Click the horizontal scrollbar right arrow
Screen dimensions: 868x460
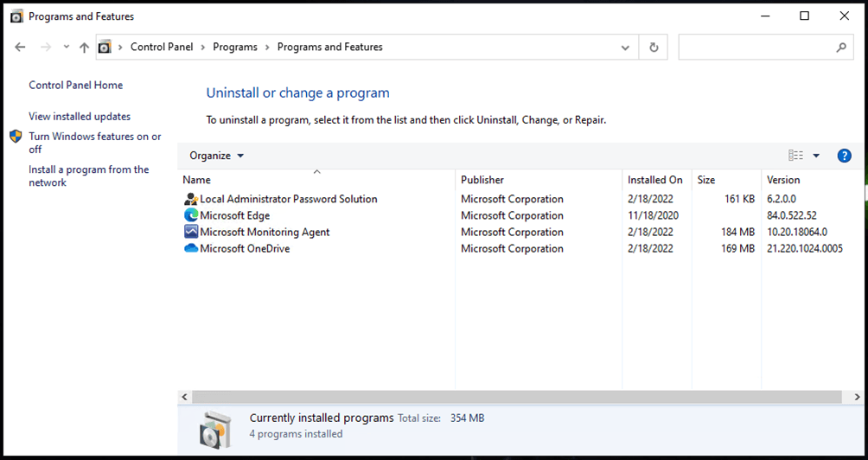pos(857,397)
